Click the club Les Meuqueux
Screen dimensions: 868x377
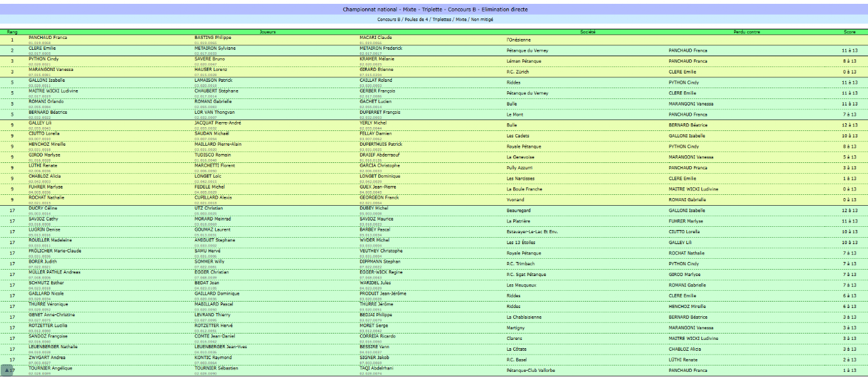pyautogui.click(x=521, y=285)
